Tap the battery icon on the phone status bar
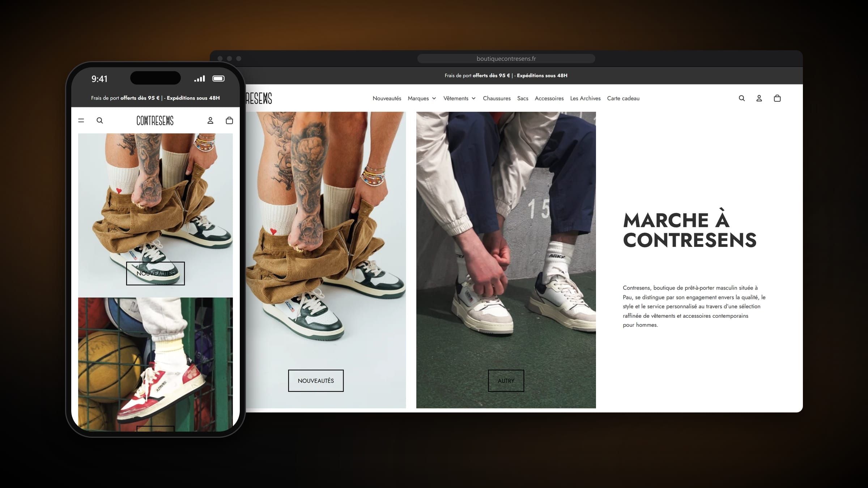 pos(218,78)
